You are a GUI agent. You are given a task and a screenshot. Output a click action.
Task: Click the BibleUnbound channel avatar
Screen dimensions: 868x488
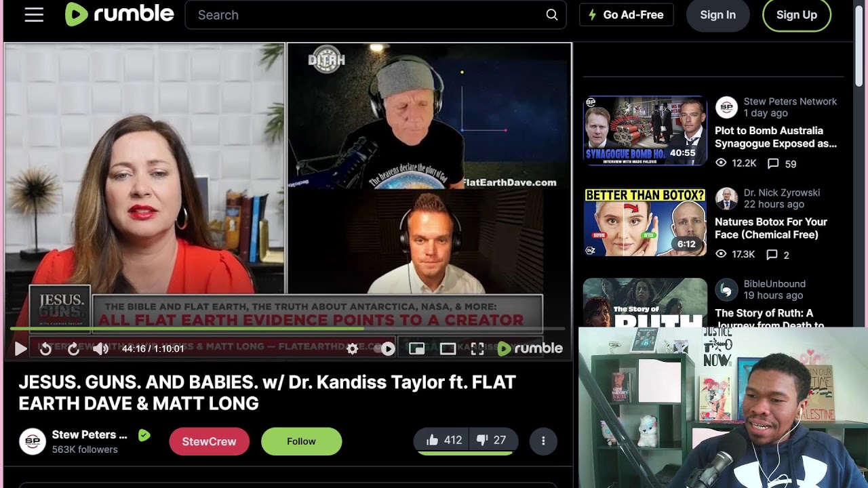pos(726,290)
